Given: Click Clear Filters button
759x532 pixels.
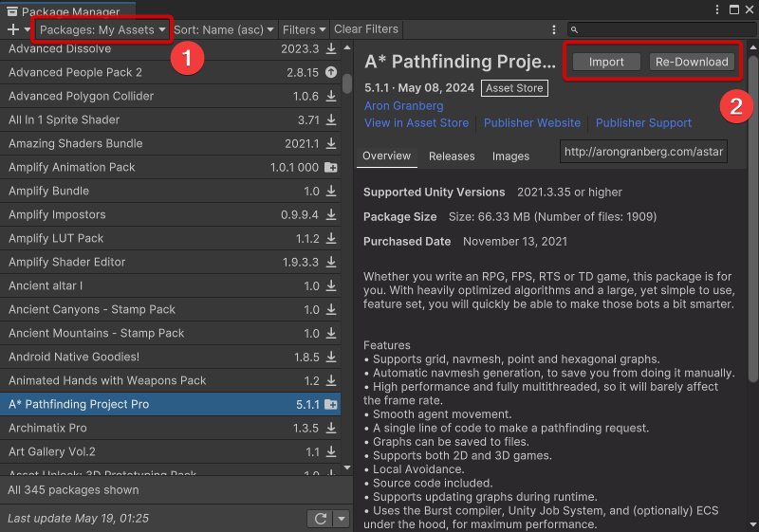Looking at the screenshot, I should point(366,29).
